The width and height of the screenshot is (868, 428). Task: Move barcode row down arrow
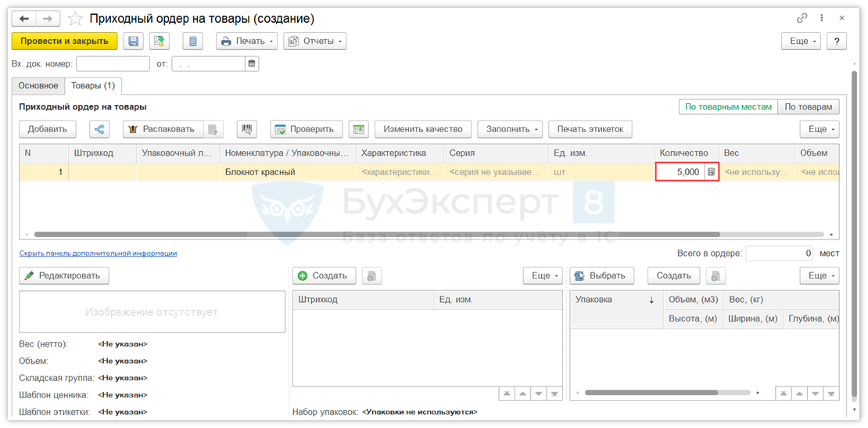pos(539,394)
